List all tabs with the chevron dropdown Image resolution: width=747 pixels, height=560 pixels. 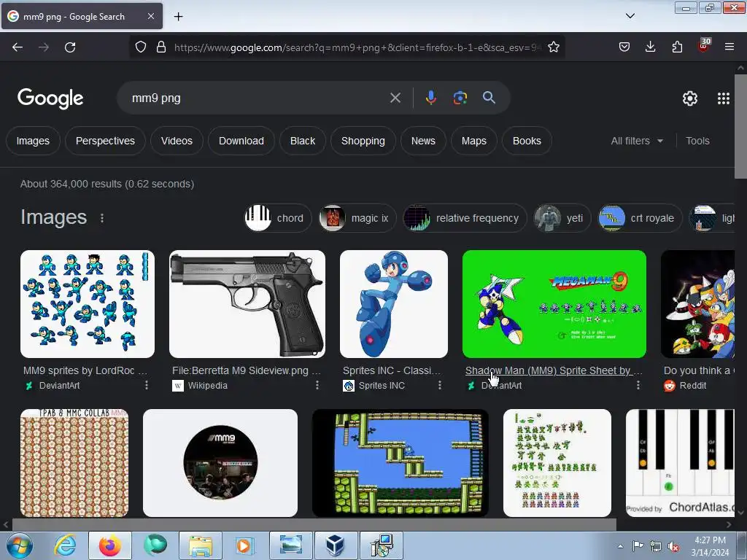[x=630, y=16]
